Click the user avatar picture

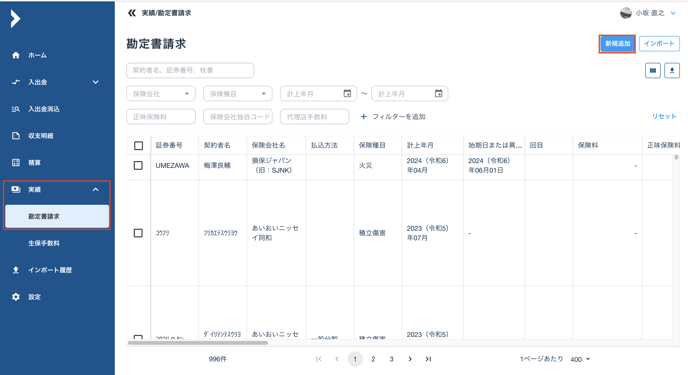(626, 13)
